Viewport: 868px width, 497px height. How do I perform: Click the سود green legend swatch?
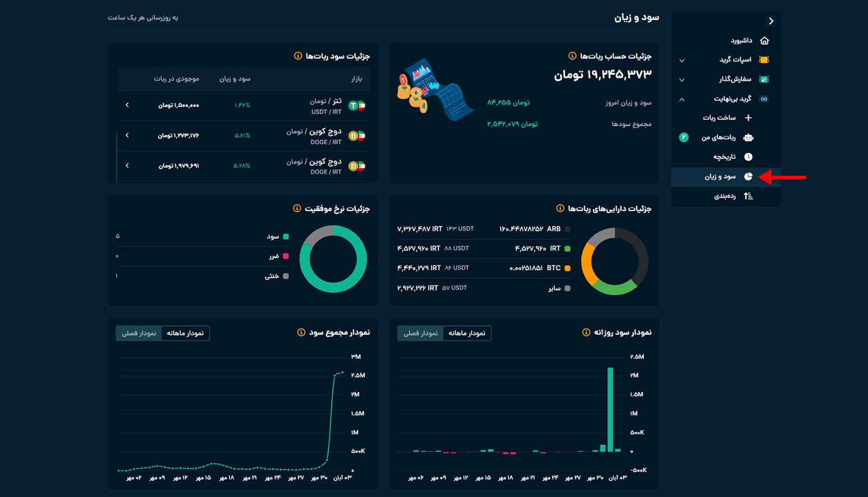[286, 237]
